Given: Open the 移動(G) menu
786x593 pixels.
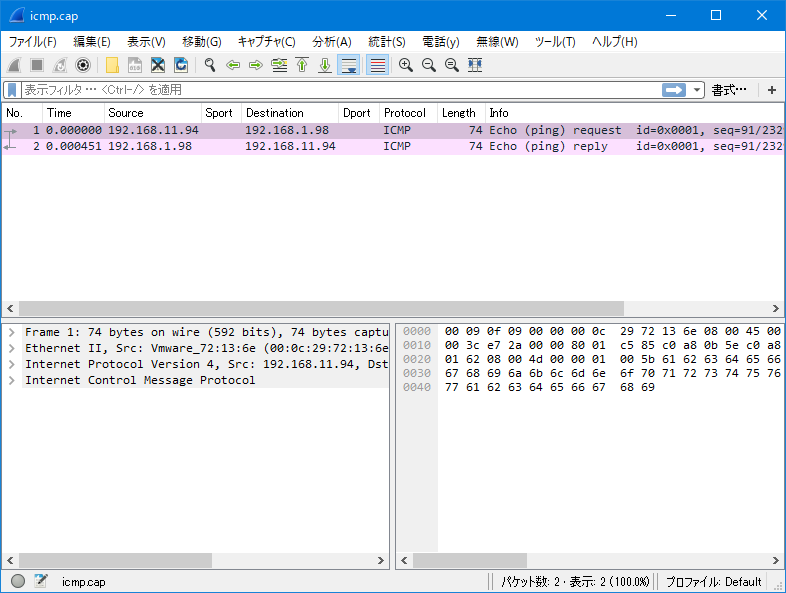Looking at the screenshot, I should [x=202, y=42].
